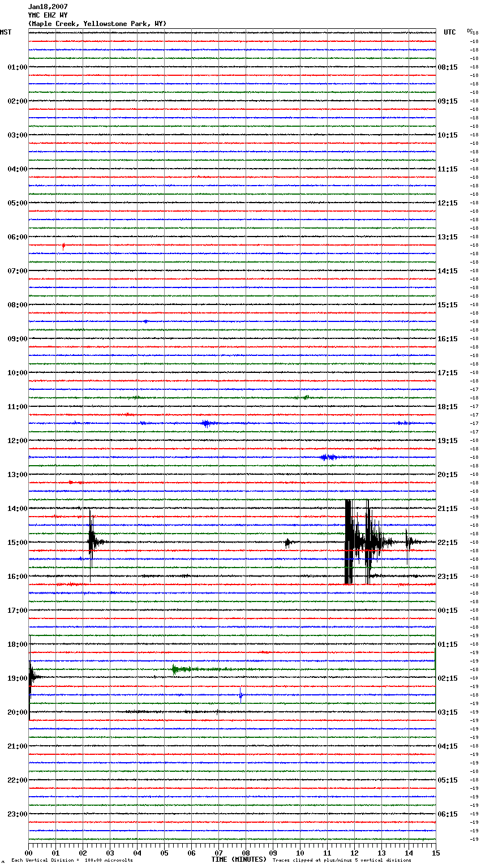Click the "02:00" MST time label

click(x=18, y=101)
